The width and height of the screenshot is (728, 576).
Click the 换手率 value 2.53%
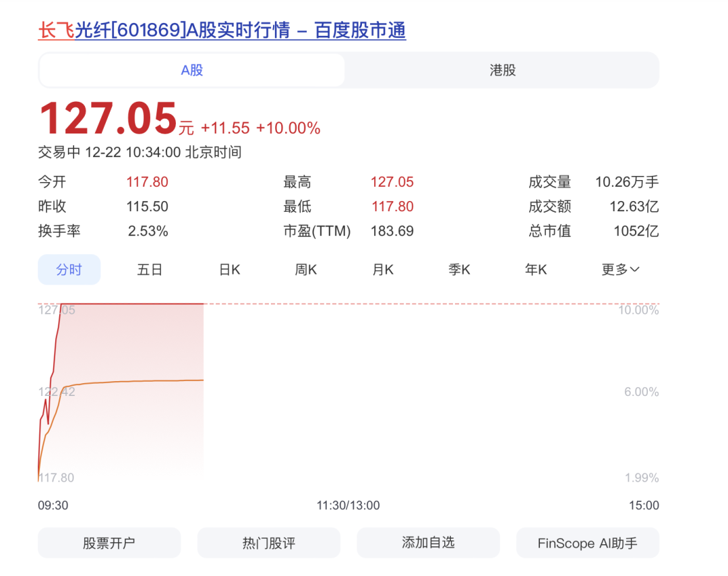[x=148, y=231]
